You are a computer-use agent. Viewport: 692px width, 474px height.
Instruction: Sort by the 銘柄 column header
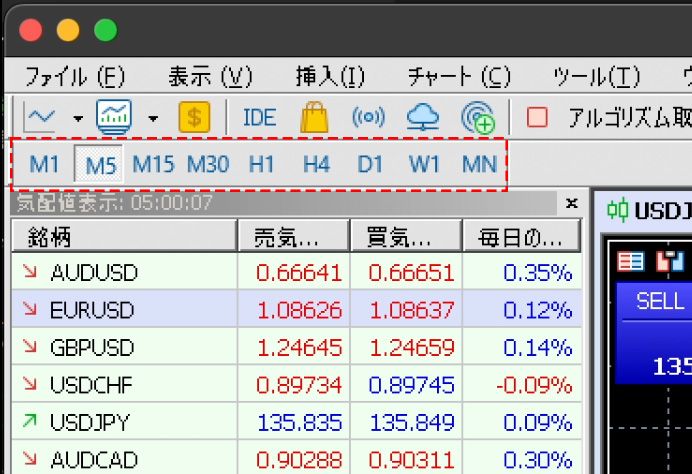click(123, 237)
